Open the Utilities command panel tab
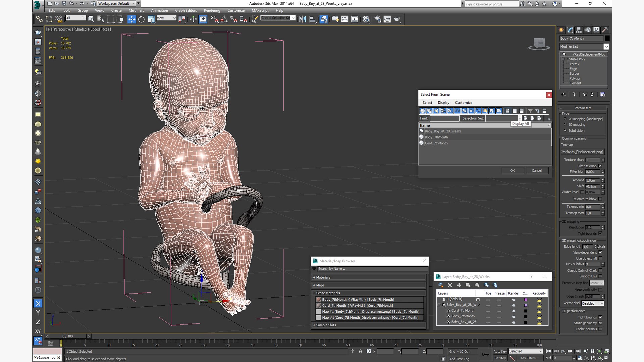Image resolution: width=644 pixels, height=362 pixels. [605, 30]
